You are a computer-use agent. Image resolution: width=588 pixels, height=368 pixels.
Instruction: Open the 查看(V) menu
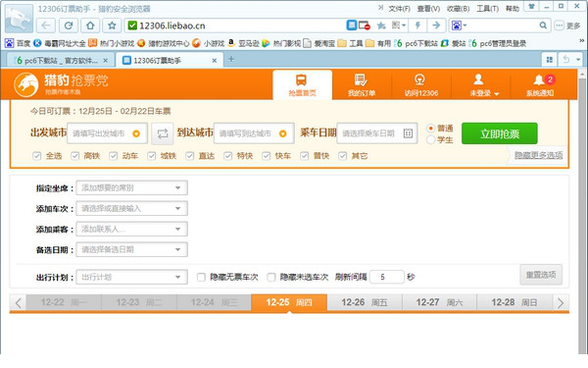[x=428, y=8]
